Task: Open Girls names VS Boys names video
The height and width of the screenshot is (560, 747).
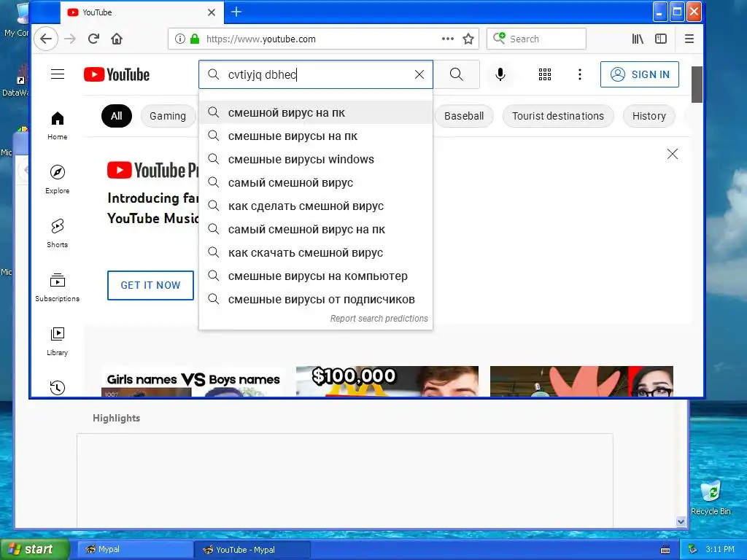Action: pos(193,381)
